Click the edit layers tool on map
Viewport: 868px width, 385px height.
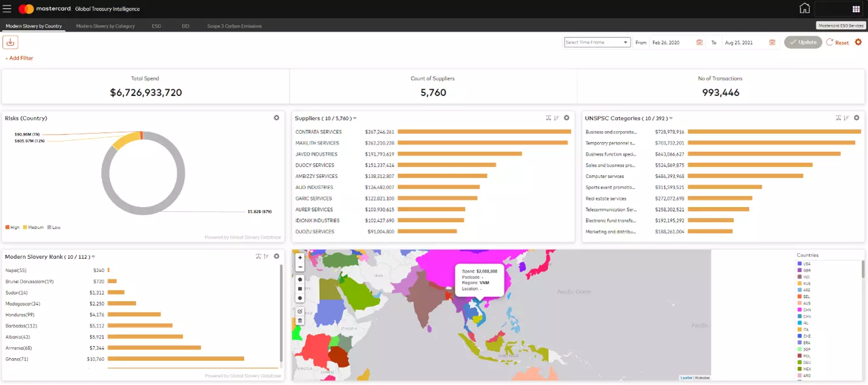coord(300,311)
